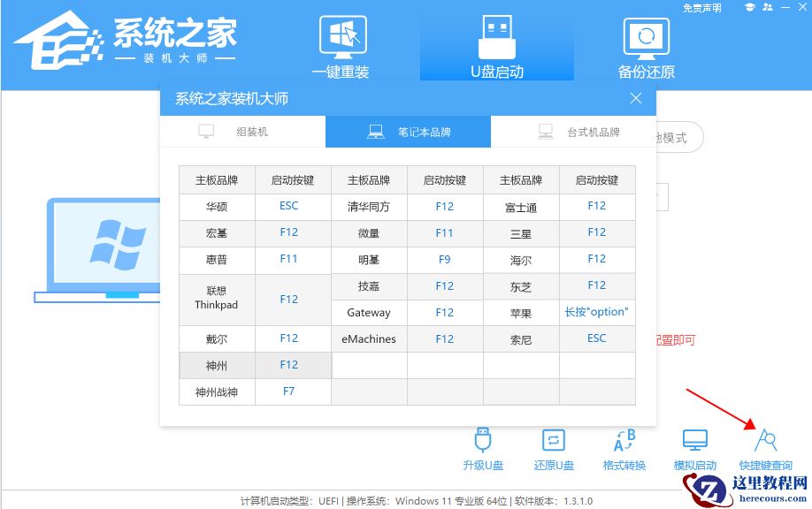Image resolution: width=812 pixels, height=509 pixels.
Task: Click the 联想 Thinkpad table entry
Action: pyautogui.click(x=217, y=300)
